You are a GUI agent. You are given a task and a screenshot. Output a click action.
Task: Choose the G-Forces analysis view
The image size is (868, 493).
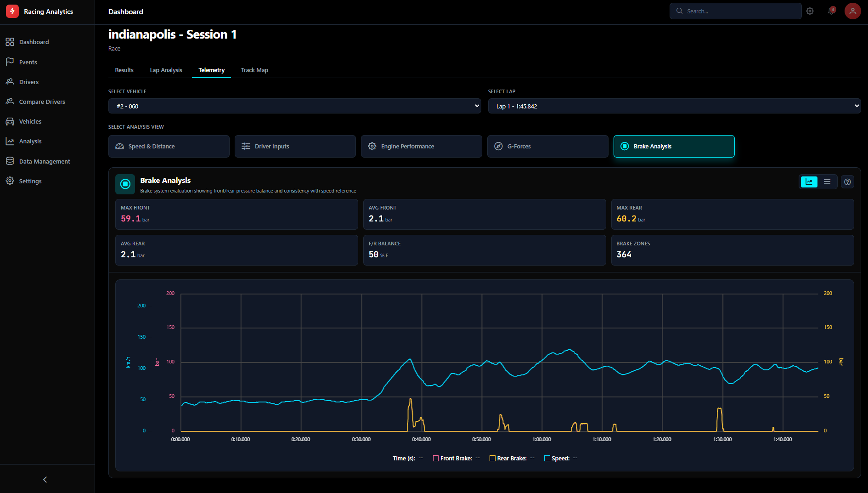[548, 146]
